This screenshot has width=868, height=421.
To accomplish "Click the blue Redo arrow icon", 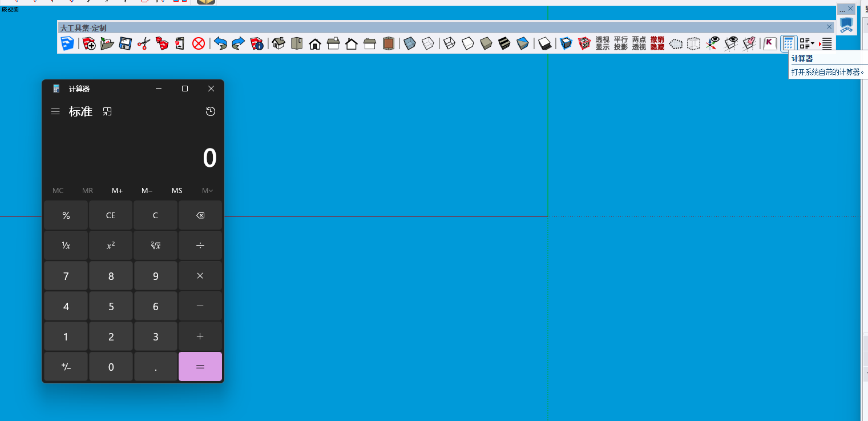I will click(239, 43).
